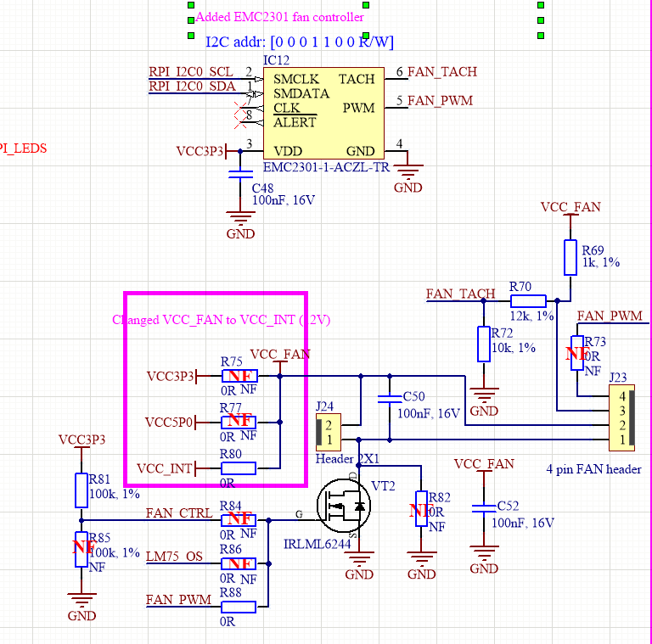The image size is (652, 644).
Task: Select the 'Changed VCC_FAN to VCC_INT' note
Action: tap(221, 320)
